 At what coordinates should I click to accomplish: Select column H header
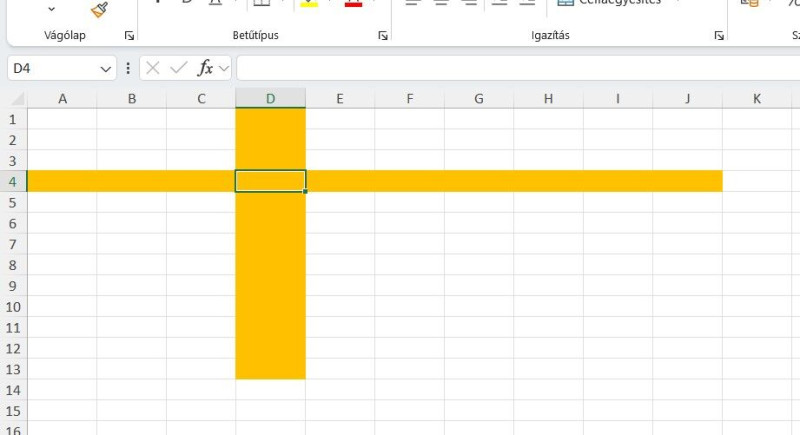548,98
